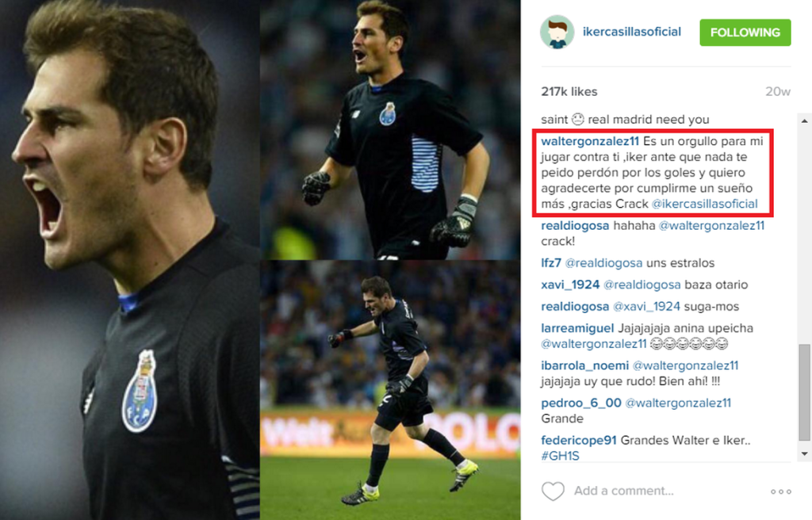Click the comments scrollbar down arrow
Screen dimensions: 812x520
tap(804, 453)
